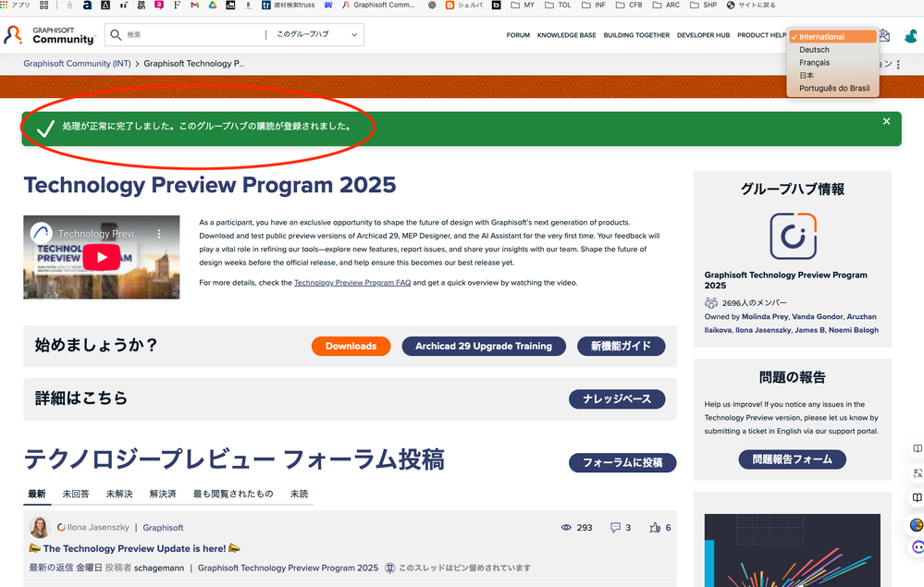Open the Google Drive bookmark icon
Image resolution: width=924 pixels, height=587 pixels.
point(213,6)
